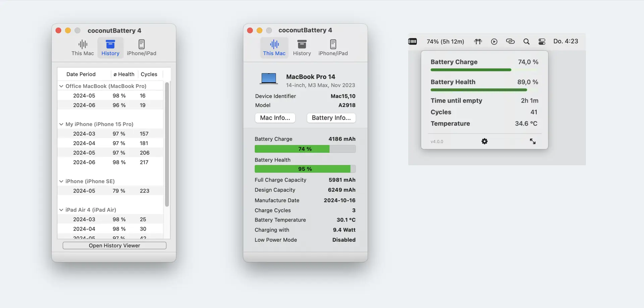Open Control Center from the menu bar

point(542,42)
